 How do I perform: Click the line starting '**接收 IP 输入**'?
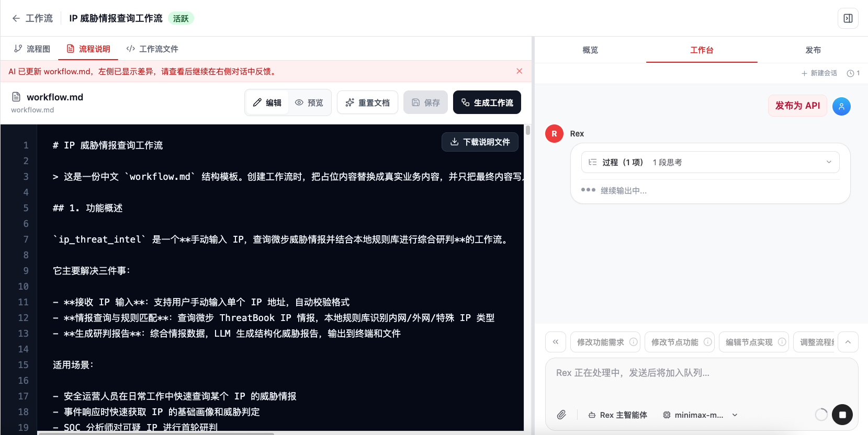[201, 302]
